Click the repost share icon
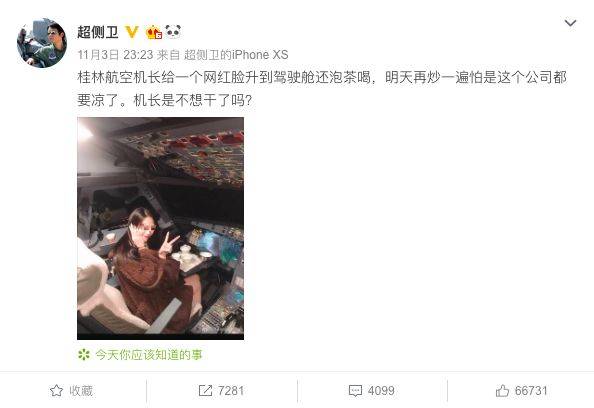The height and width of the screenshot is (408, 594). click(x=205, y=391)
